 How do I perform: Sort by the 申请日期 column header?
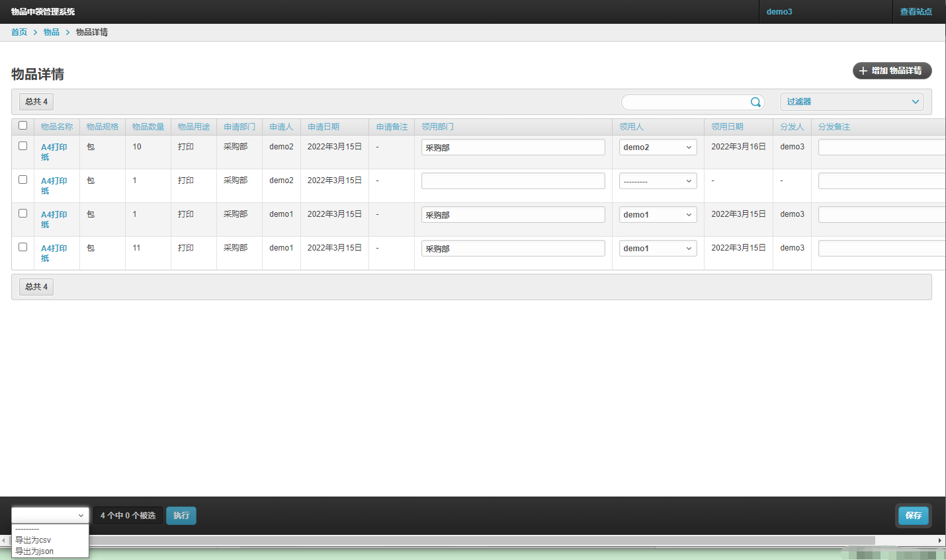[323, 127]
